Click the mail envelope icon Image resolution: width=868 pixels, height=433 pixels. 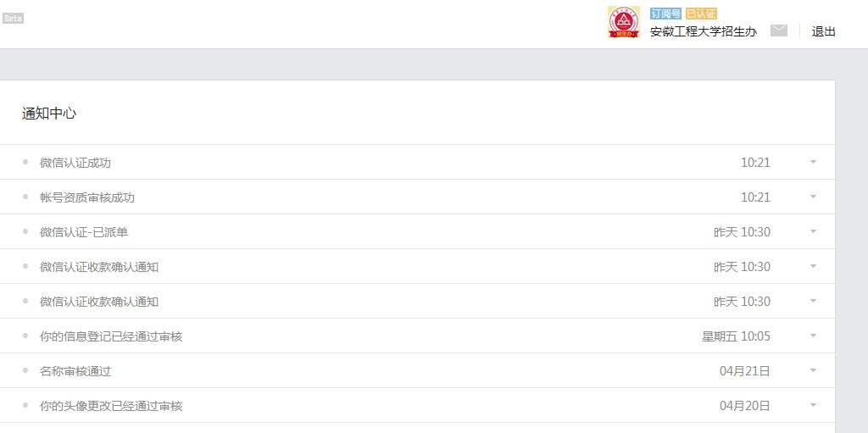pos(778,31)
